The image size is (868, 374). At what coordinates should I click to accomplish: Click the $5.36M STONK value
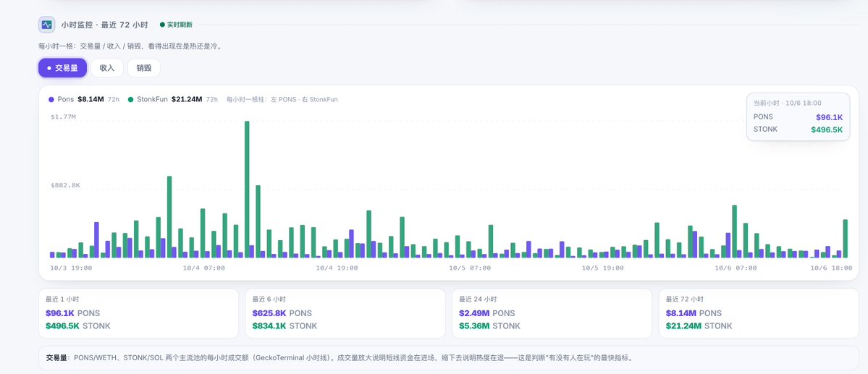489,326
